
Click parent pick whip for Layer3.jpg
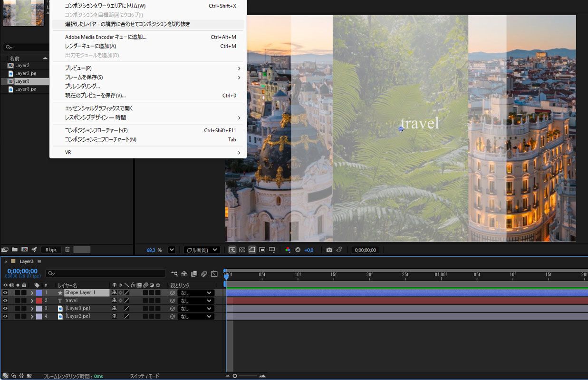click(x=173, y=309)
